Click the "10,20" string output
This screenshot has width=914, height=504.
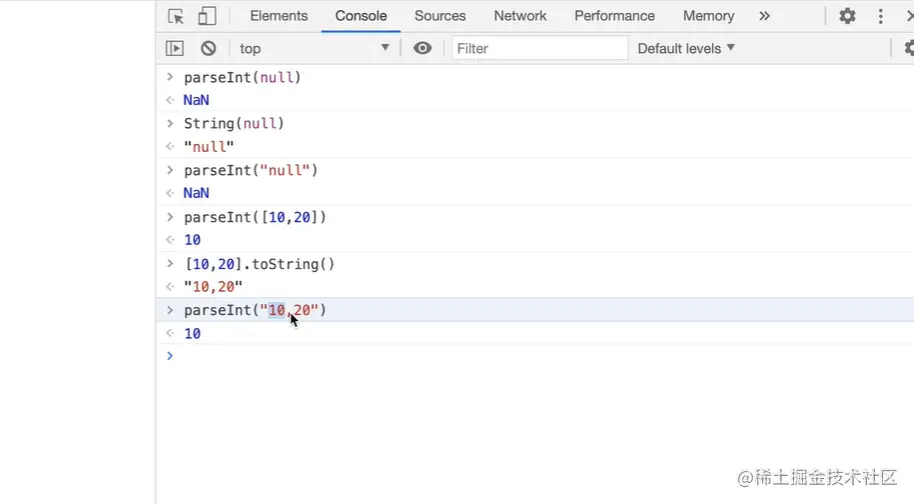coord(213,287)
